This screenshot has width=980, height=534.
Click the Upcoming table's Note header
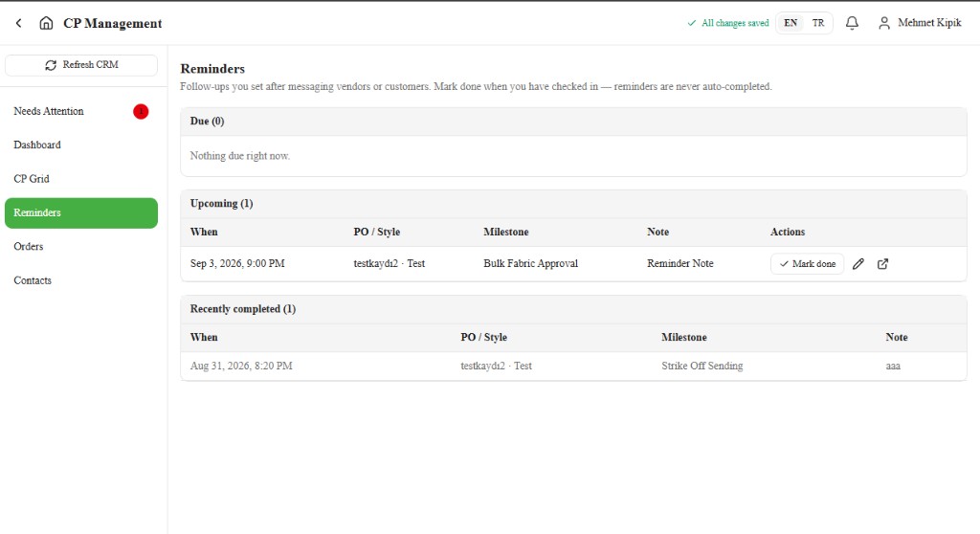click(657, 232)
